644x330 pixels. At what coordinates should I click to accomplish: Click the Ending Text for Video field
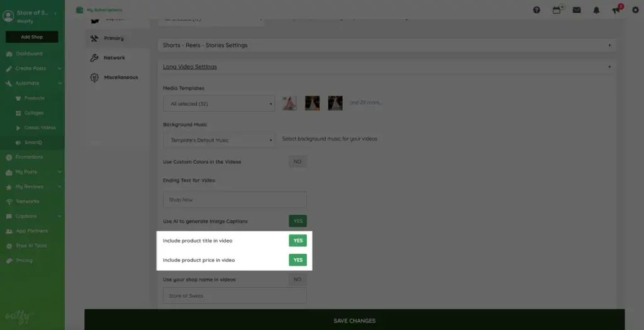tap(235, 200)
